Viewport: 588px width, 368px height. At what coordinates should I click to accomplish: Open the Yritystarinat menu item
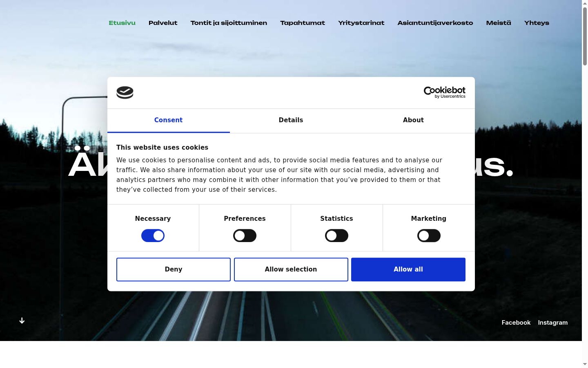tap(361, 23)
